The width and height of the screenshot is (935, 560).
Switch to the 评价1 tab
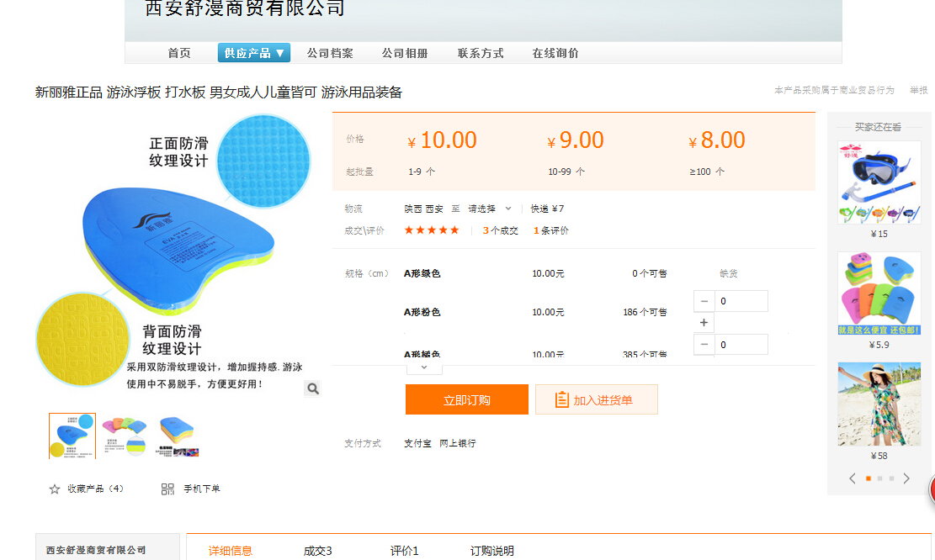coord(404,551)
